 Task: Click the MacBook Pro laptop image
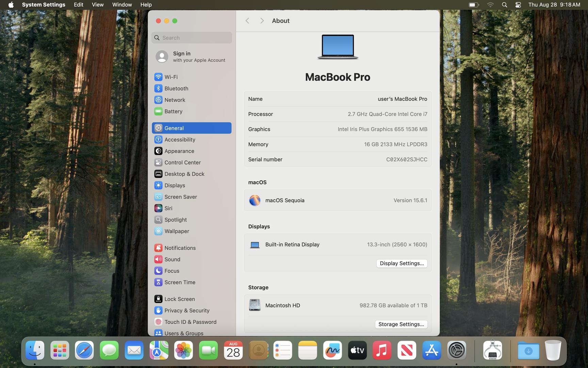338,47
